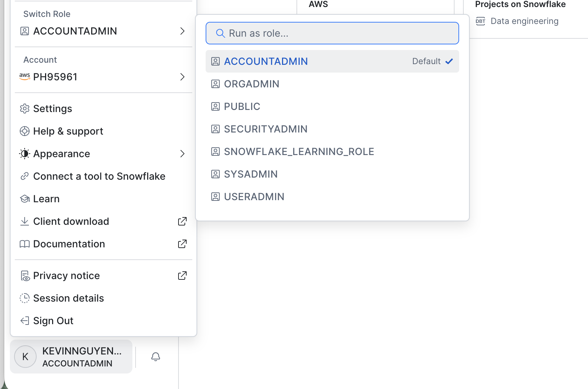The width and height of the screenshot is (588, 389).
Task: Click the role icon next to ORGADMIN
Action: (215, 84)
